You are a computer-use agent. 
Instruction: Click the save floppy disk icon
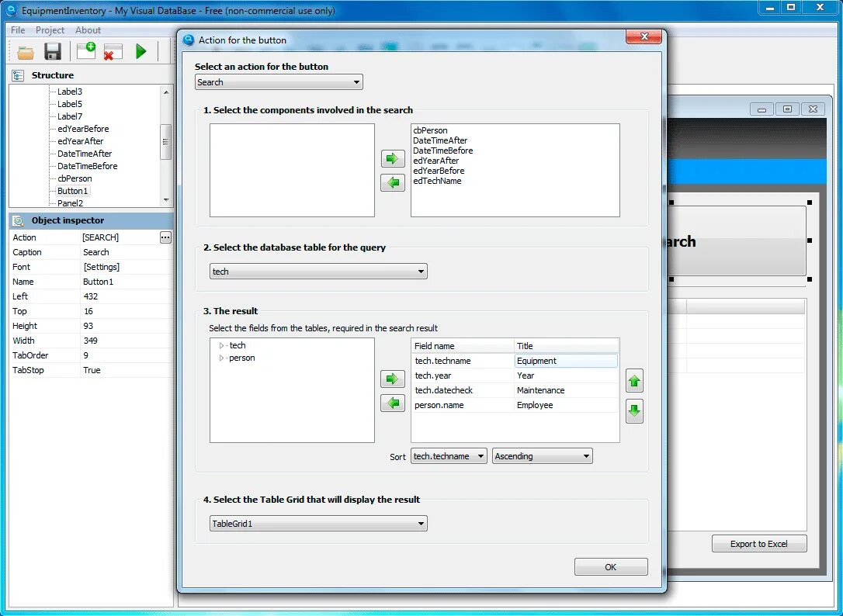coord(53,52)
